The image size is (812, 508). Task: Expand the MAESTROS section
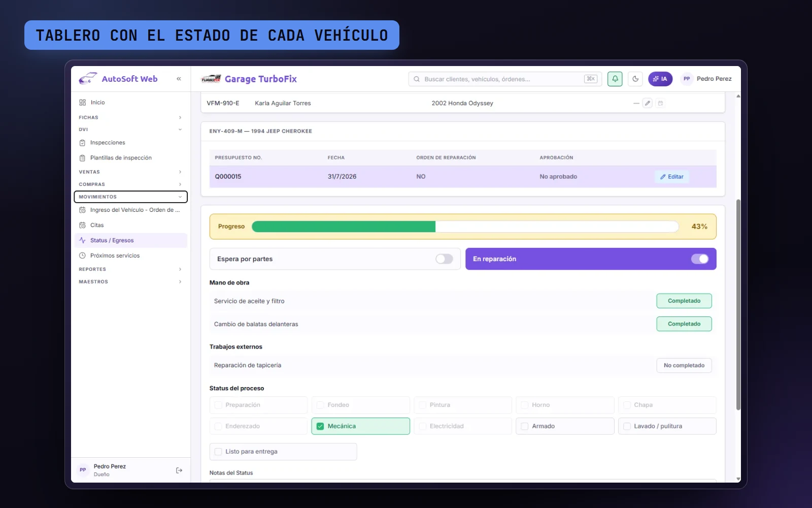(x=130, y=281)
